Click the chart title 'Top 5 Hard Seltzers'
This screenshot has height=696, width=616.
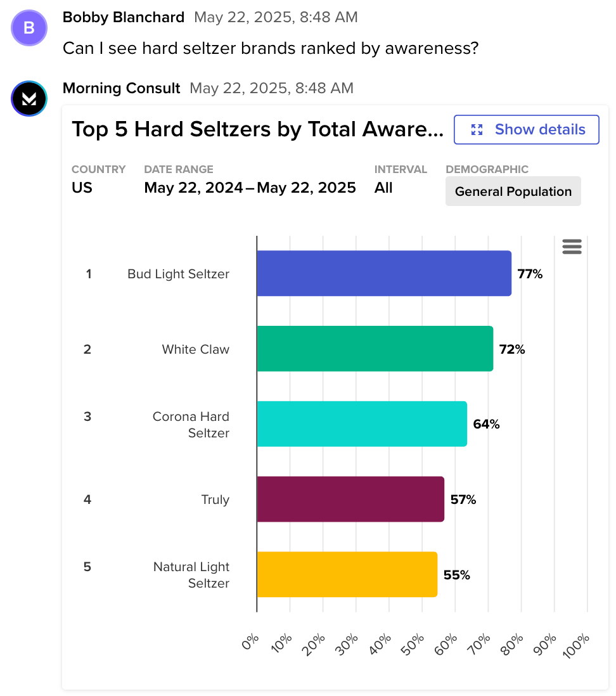point(257,129)
